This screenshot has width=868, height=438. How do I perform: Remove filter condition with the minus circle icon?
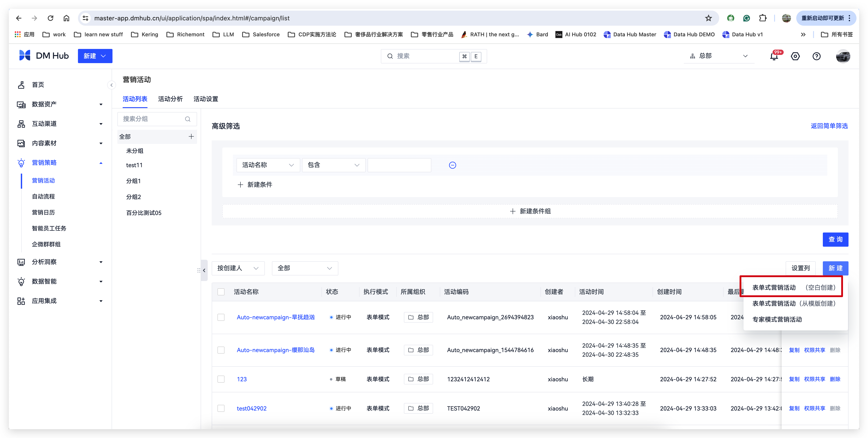tap(453, 165)
